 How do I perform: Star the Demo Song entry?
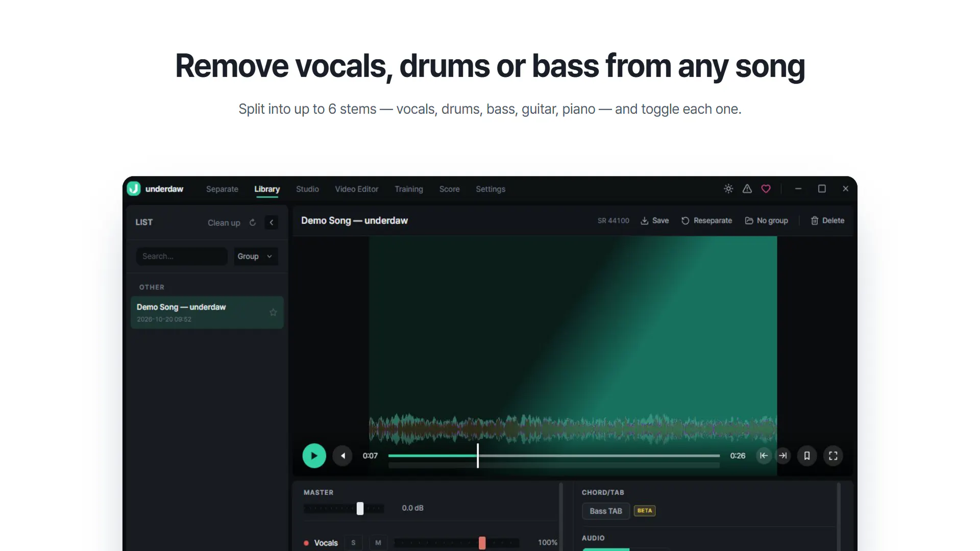pos(273,312)
